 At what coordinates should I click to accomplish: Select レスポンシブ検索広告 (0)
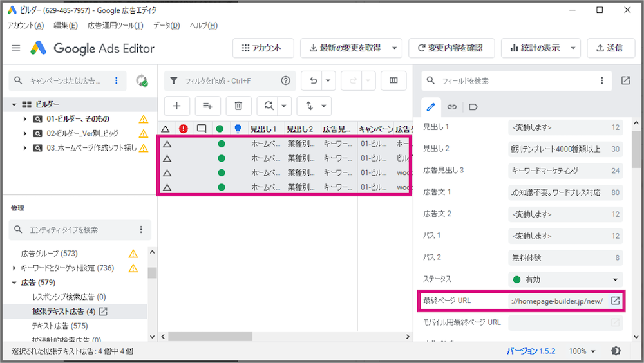point(69,297)
